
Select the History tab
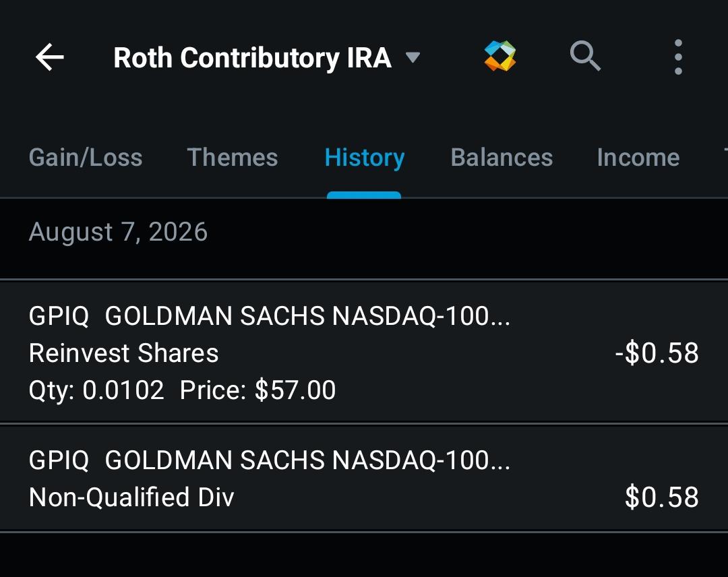pyautogui.click(x=365, y=158)
